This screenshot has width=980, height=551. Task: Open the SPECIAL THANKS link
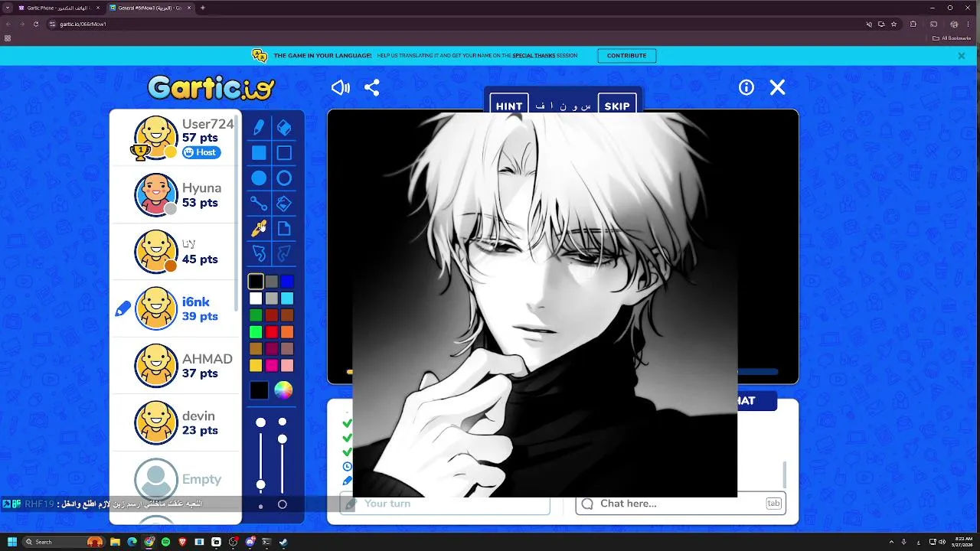click(x=534, y=56)
